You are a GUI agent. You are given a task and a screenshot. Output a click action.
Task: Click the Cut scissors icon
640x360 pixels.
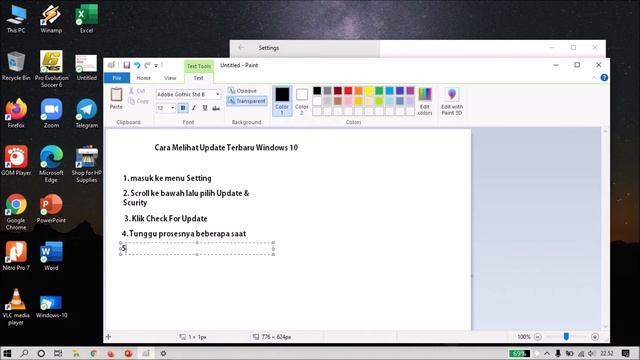coord(131,91)
